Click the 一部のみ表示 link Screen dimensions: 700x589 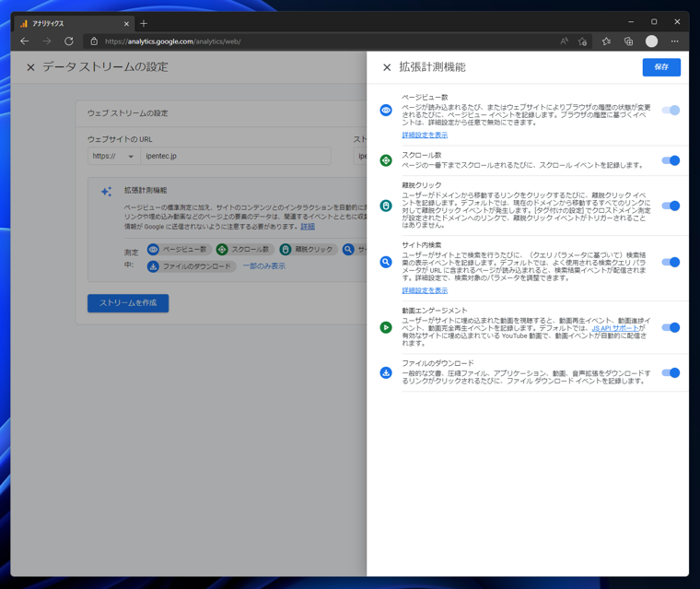263,265
